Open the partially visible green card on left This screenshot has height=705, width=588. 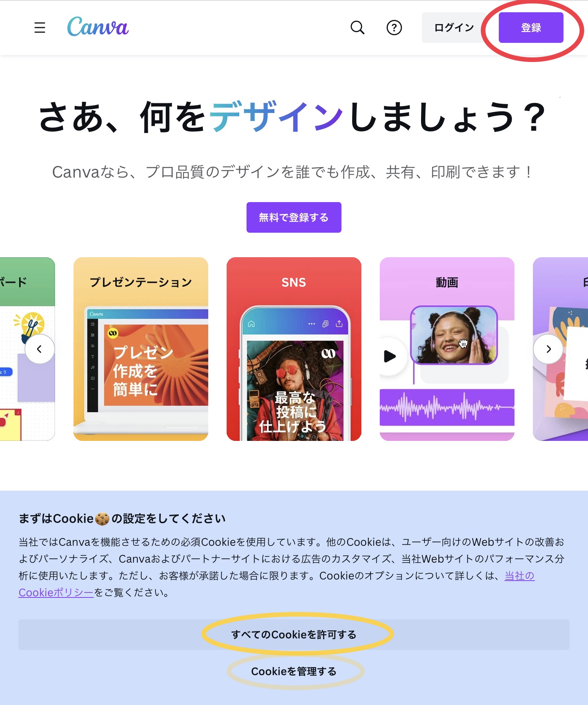28,349
